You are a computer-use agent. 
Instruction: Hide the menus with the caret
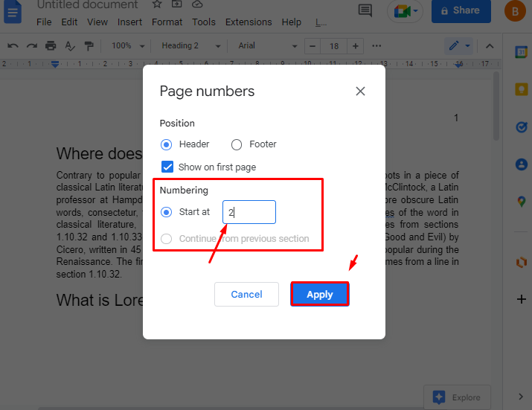point(490,46)
